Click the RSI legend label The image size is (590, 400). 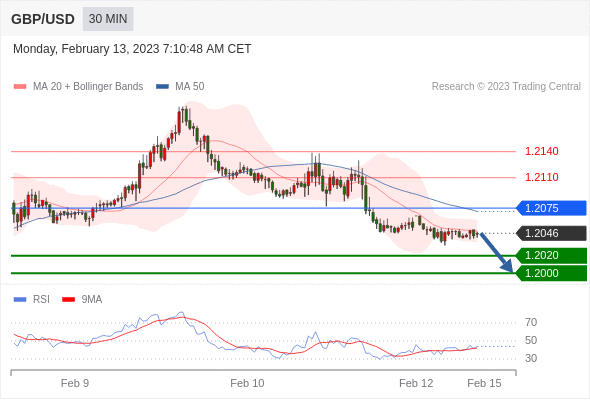pos(41,300)
